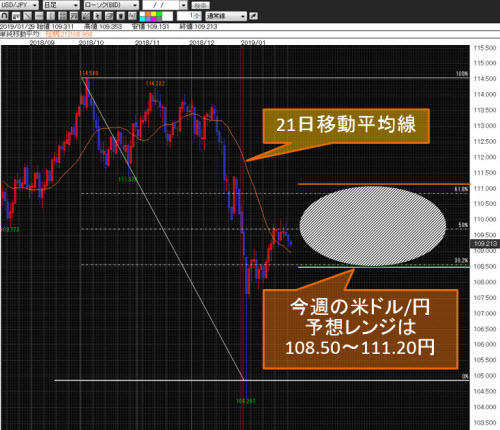The image size is (500, 430).
Task: Open the date picker dropdown arrow
Action: pyautogui.click(x=184, y=5)
